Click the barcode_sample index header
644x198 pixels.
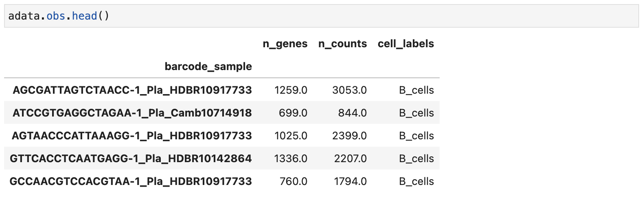tap(208, 66)
